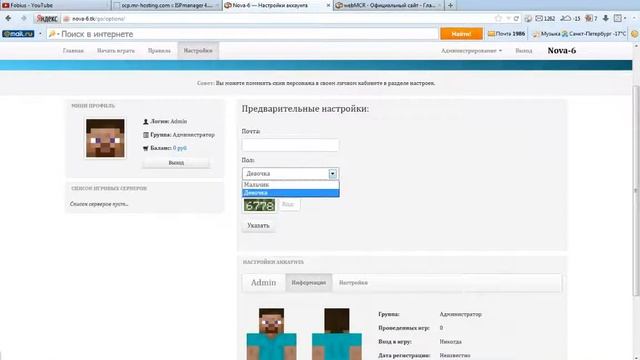Click the page vertical scrollbar

coord(636,191)
